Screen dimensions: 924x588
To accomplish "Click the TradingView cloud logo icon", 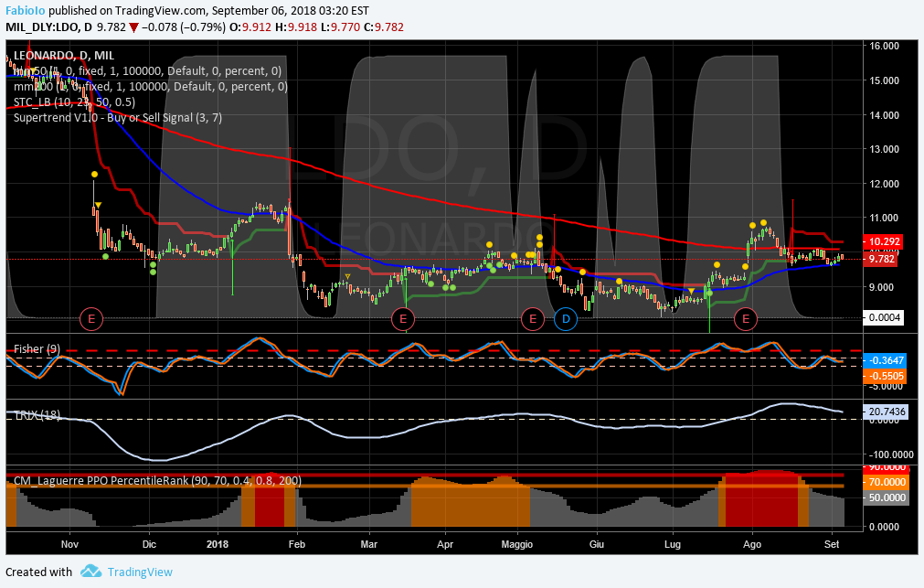I will (x=90, y=571).
